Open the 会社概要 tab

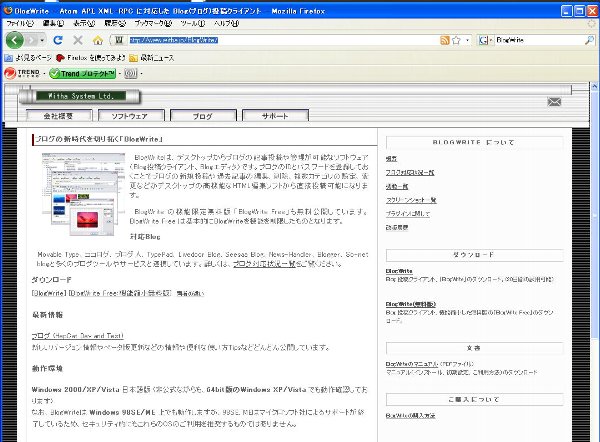pyautogui.click(x=59, y=116)
